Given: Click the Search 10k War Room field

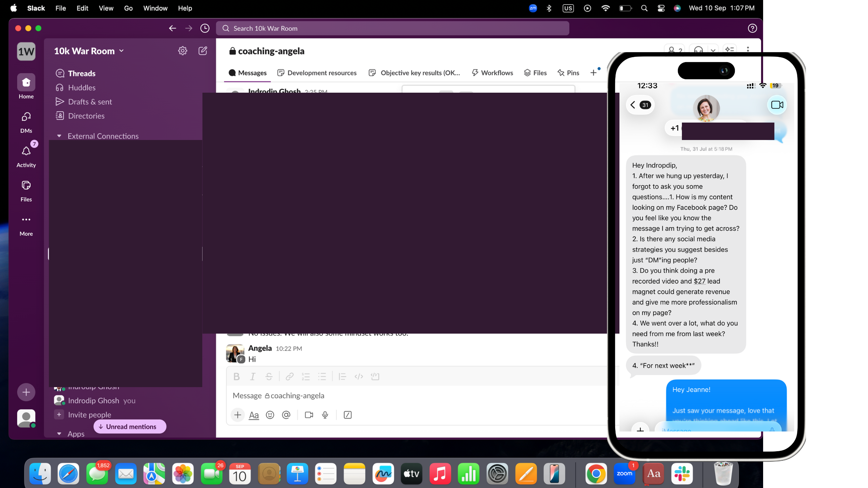Looking at the screenshot, I should pyautogui.click(x=393, y=28).
